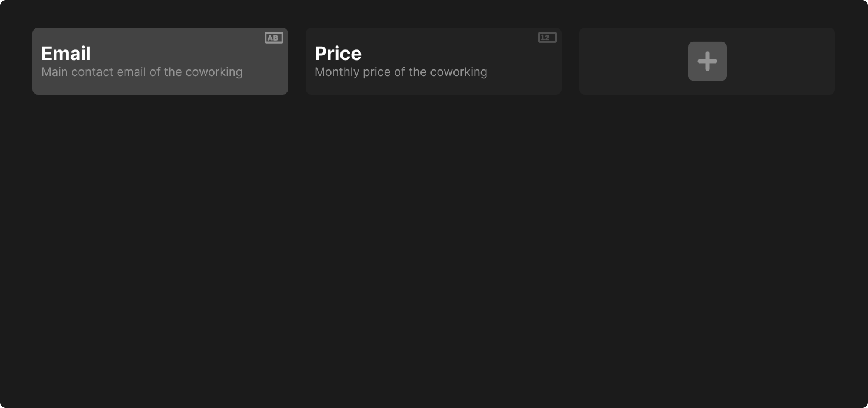
Task: Click the bold "Price" title
Action: click(338, 54)
